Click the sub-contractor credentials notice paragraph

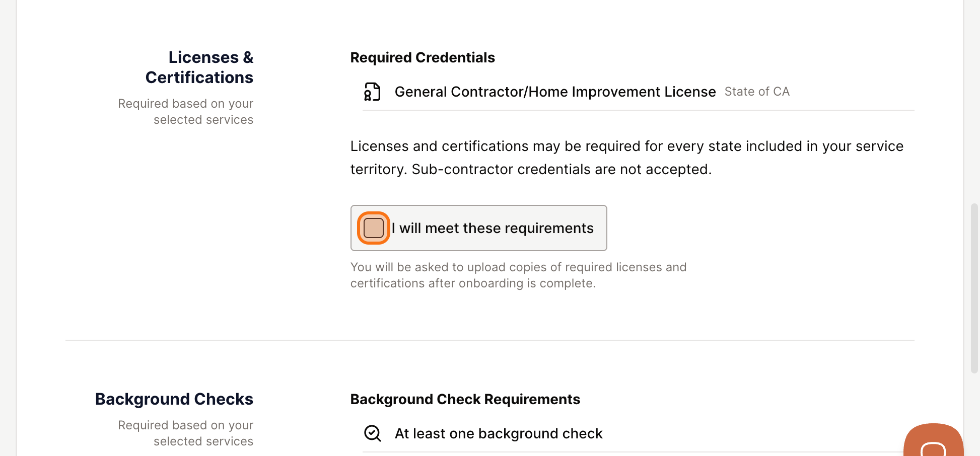[x=627, y=158]
